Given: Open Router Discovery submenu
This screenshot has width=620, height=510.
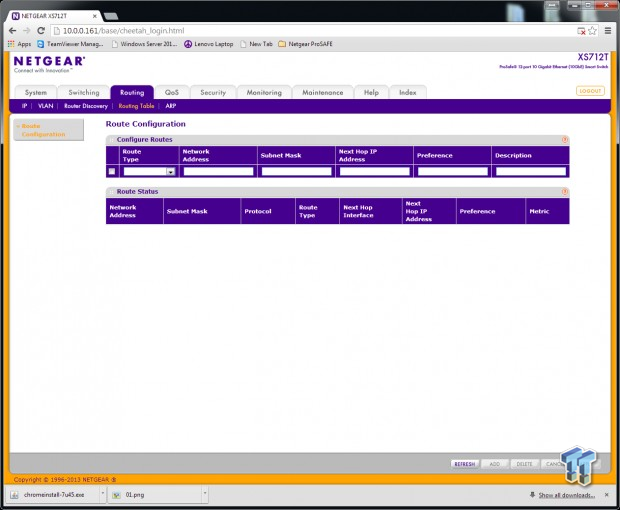Looking at the screenshot, I should tap(86, 106).
